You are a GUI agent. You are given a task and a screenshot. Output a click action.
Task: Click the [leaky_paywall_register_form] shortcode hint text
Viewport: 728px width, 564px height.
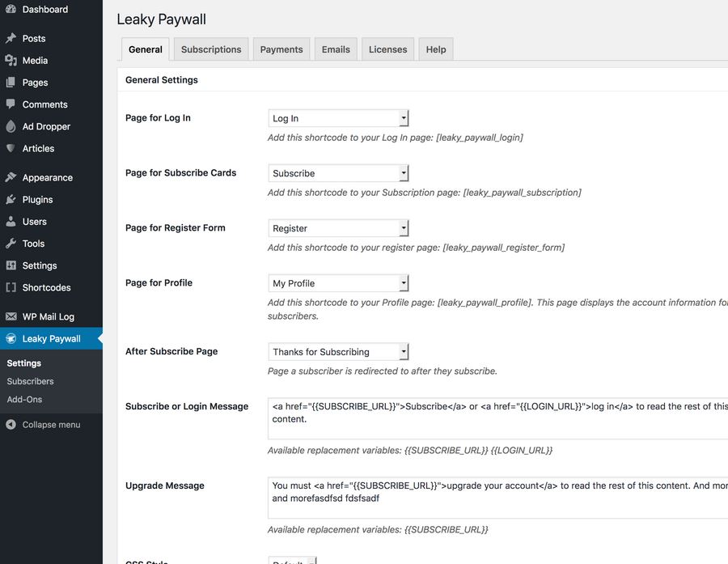504,248
